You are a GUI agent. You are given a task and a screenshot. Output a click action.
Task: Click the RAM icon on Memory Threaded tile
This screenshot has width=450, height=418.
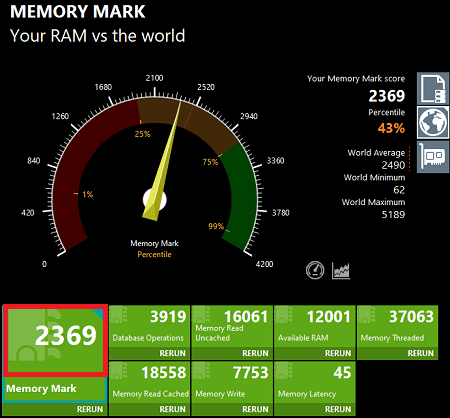tap(367, 315)
